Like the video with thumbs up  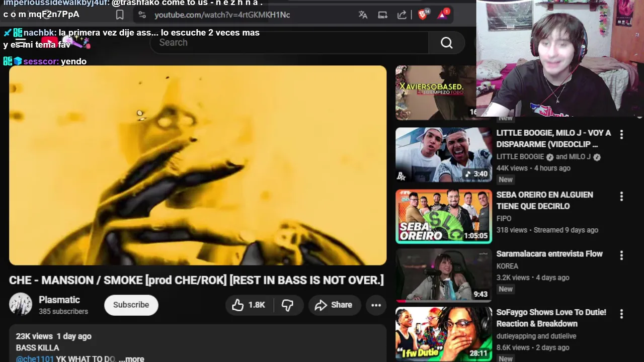(x=249, y=305)
